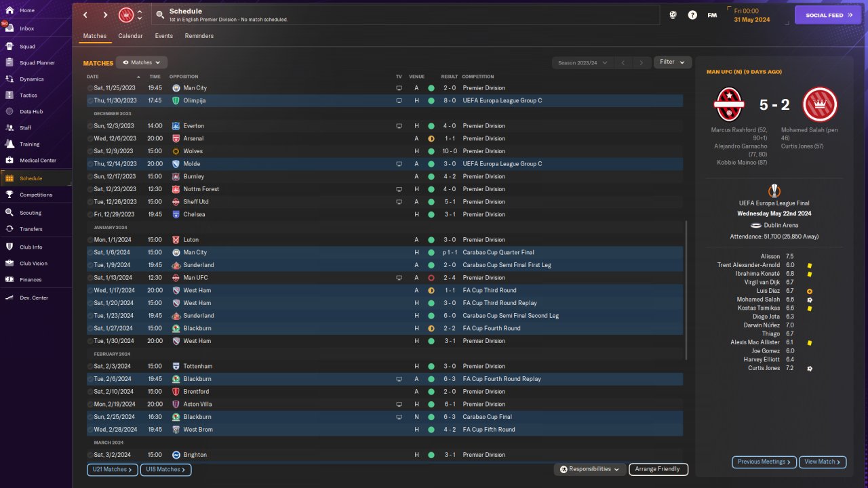Viewport: 868px width, 488px height.
Task: Switch to the Matches tab
Action: (95, 36)
